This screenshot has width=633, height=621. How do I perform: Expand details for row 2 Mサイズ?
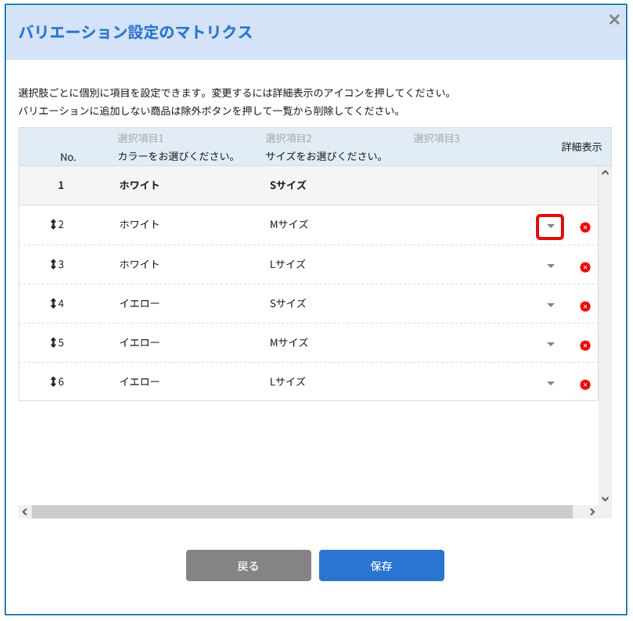click(550, 227)
